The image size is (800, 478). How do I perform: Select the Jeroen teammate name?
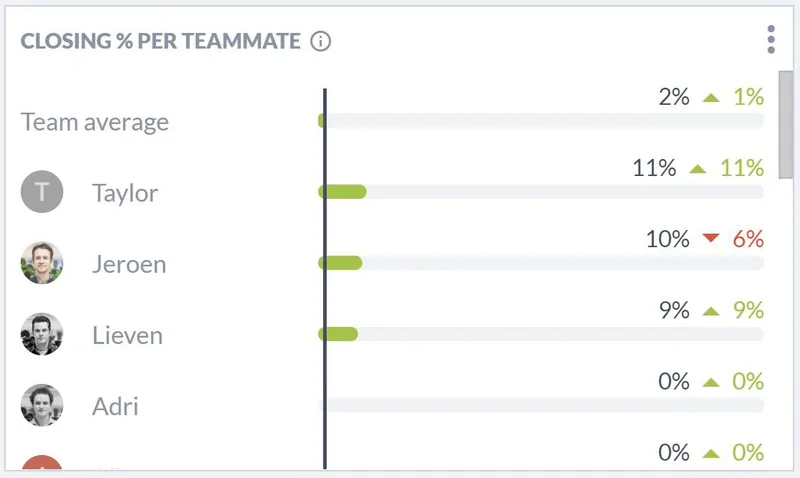click(x=129, y=264)
